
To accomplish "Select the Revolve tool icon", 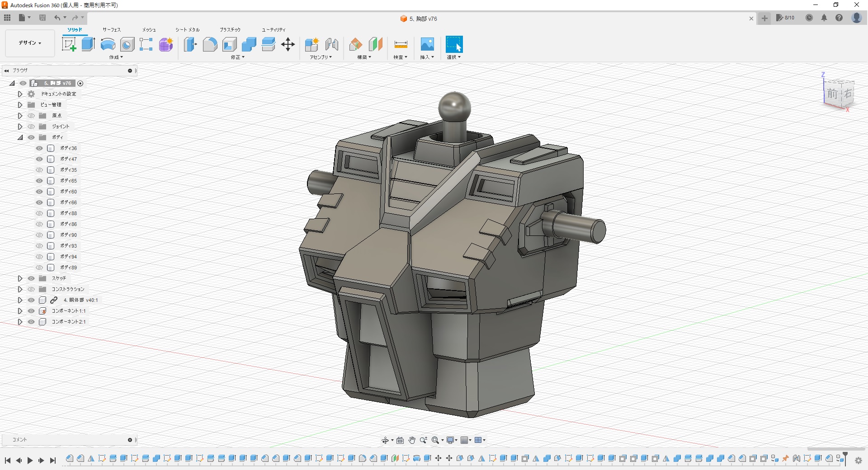I will (108, 44).
